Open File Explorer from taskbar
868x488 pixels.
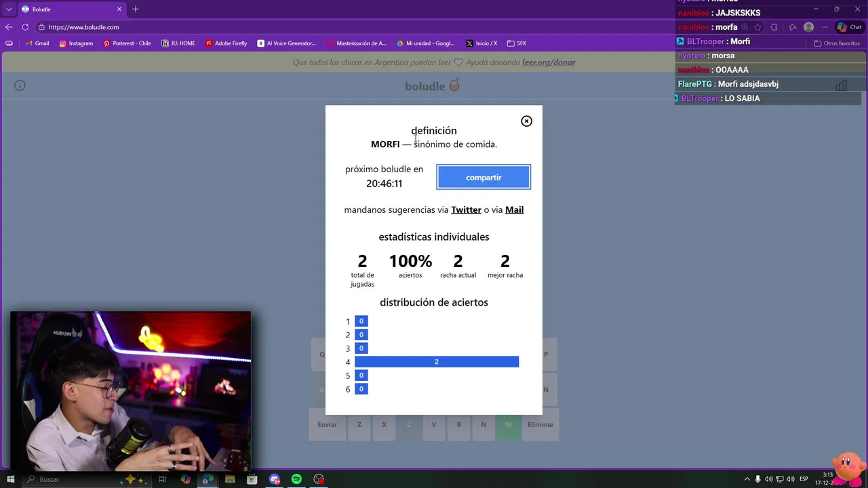(x=230, y=479)
